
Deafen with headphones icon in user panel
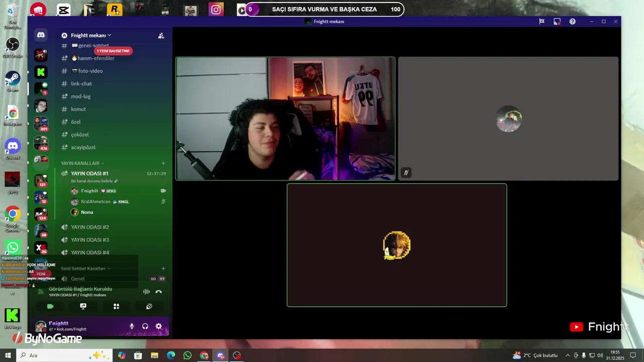pos(145,326)
